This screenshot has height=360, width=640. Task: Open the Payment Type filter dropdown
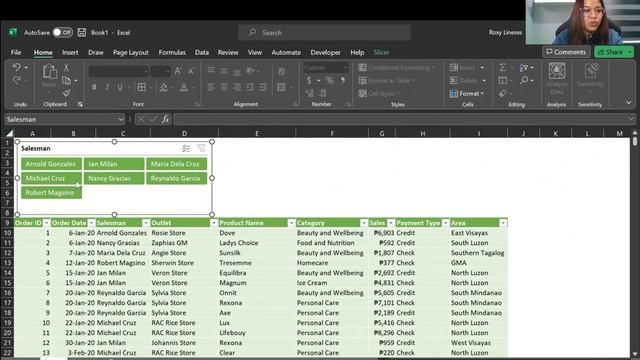tap(445, 223)
